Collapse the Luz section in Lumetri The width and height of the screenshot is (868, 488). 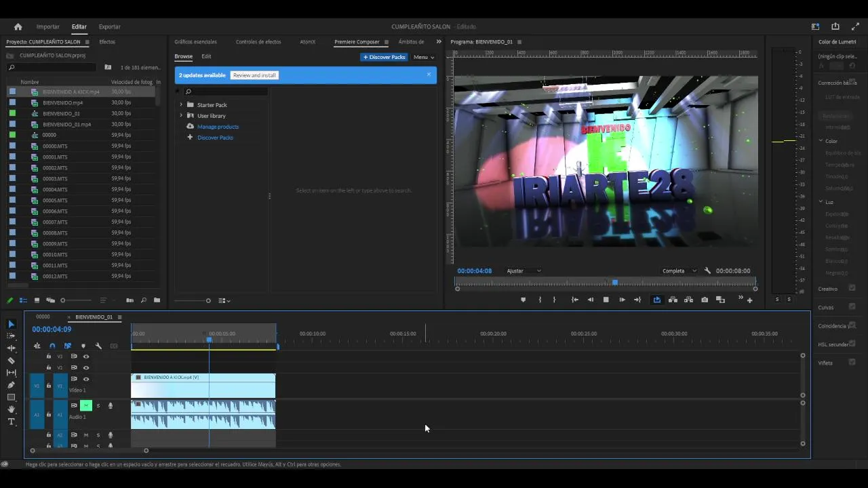pyautogui.click(x=821, y=202)
